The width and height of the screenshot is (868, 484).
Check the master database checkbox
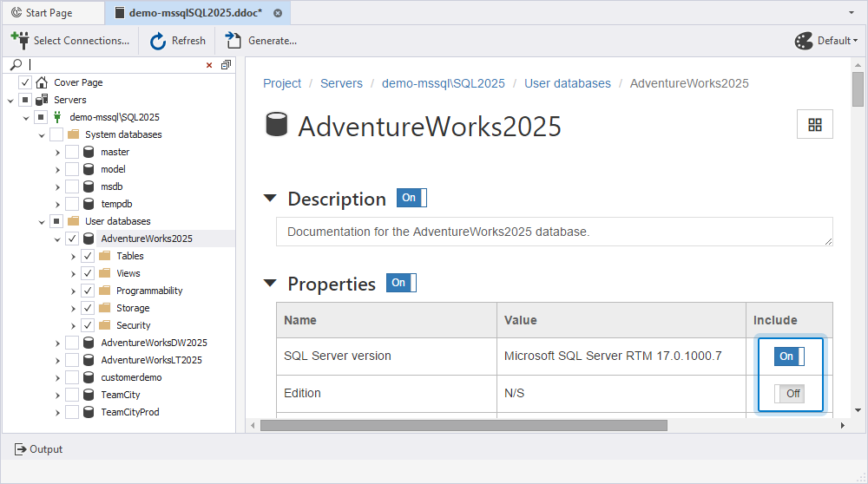[x=72, y=152]
